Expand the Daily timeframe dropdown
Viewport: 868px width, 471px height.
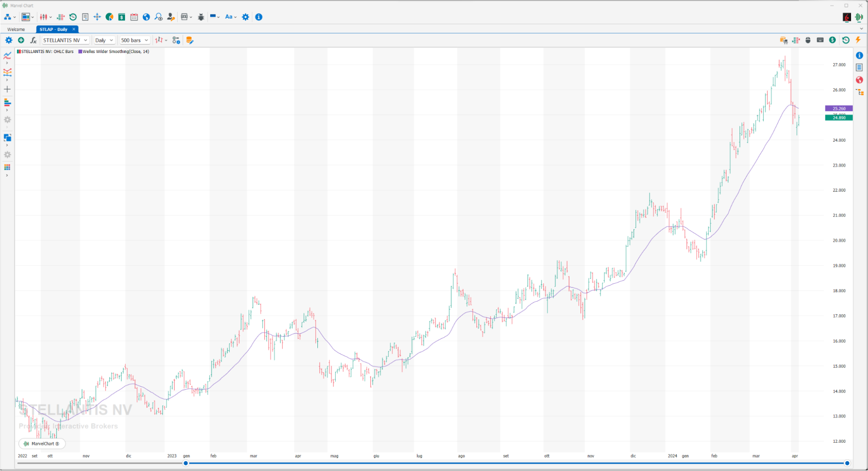coord(104,40)
